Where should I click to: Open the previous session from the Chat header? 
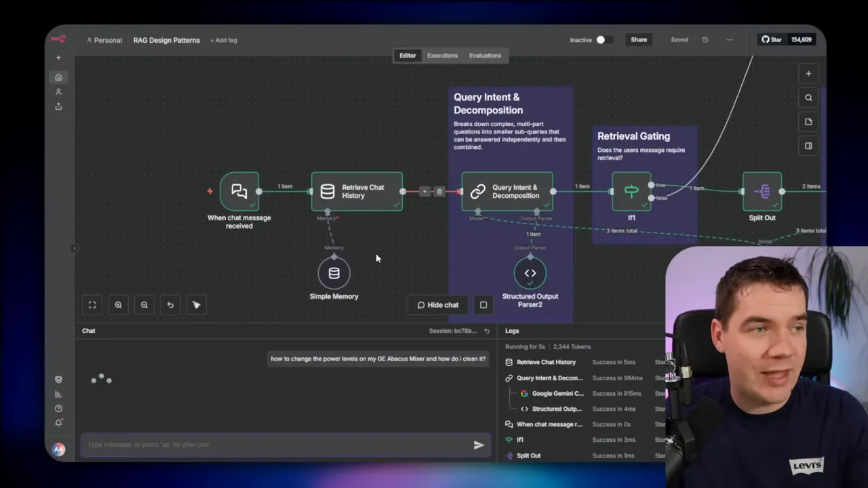tap(486, 330)
